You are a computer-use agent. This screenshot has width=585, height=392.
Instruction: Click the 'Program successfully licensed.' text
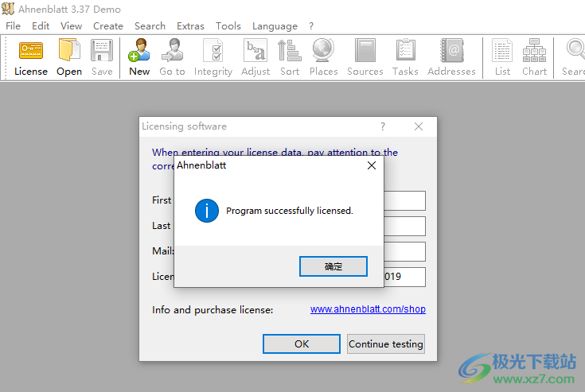[x=290, y=211]
